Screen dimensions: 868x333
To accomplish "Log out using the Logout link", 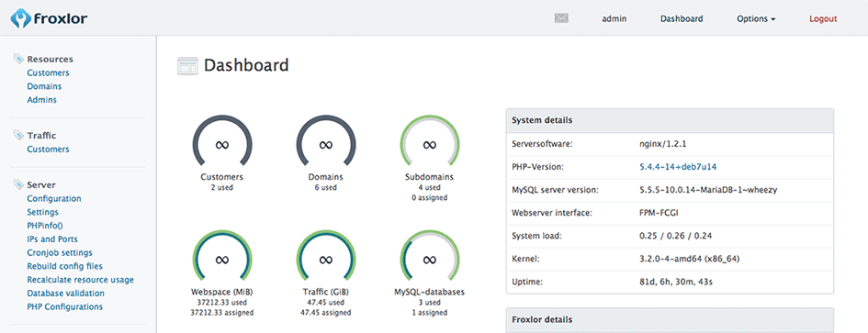I will tap(823, 19).
